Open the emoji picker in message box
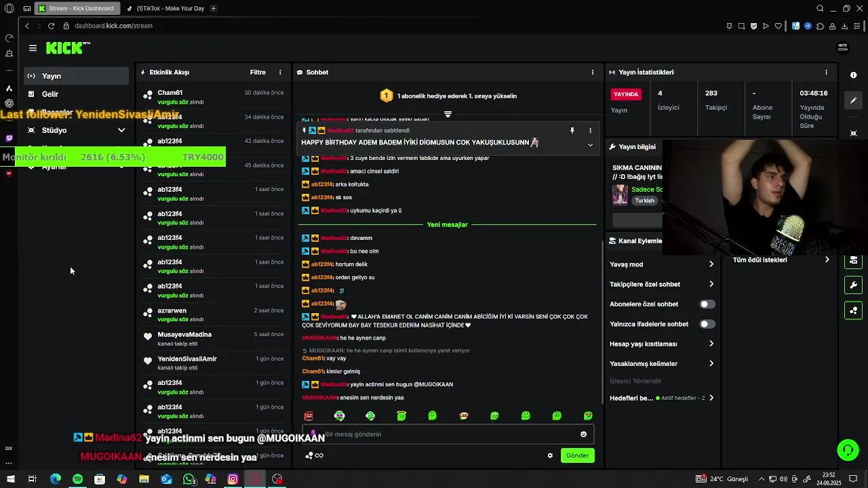 click(x=583, y=434)
